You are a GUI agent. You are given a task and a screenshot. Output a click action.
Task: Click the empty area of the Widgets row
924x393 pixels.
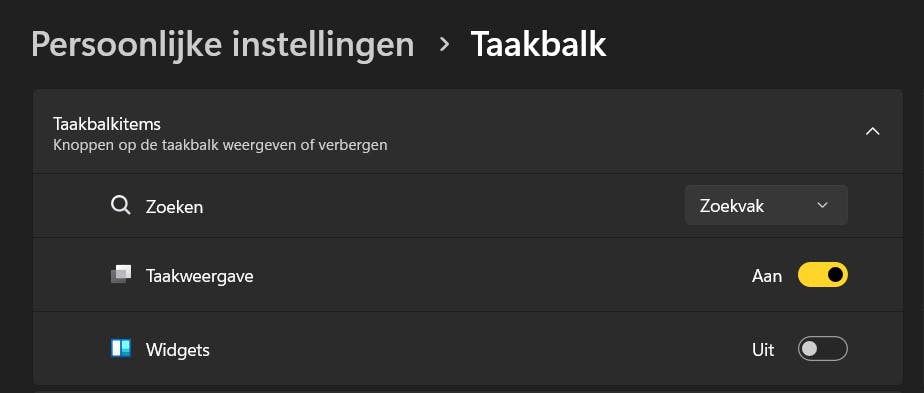[x=471, y=349]
